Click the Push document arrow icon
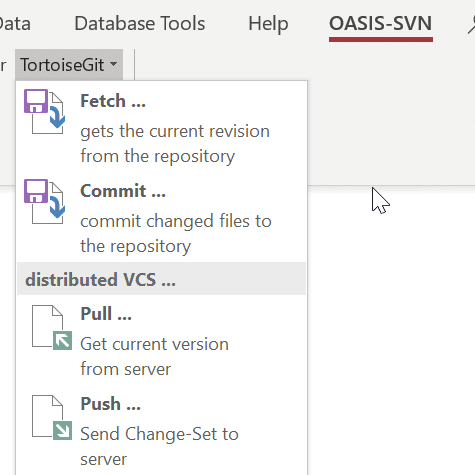 (52, 417)
